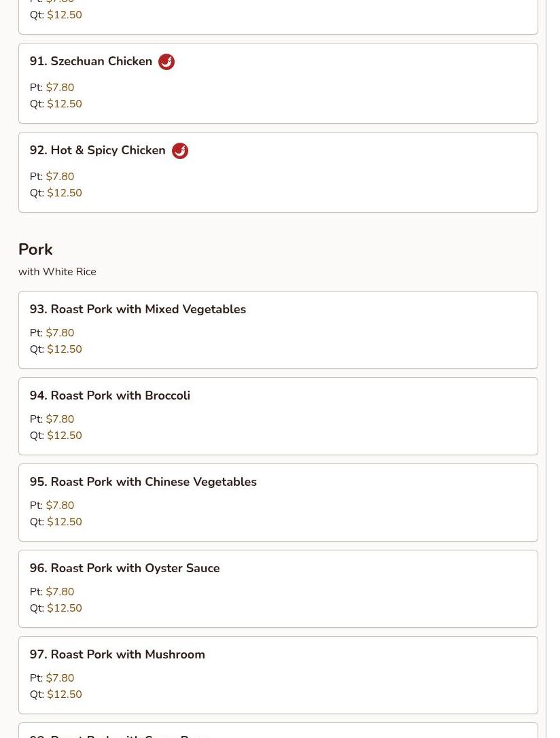Screen dimensions: 560x738
Task: Click Szechuan Chicken quart price $12.50
Action: (x=65, y=104)
